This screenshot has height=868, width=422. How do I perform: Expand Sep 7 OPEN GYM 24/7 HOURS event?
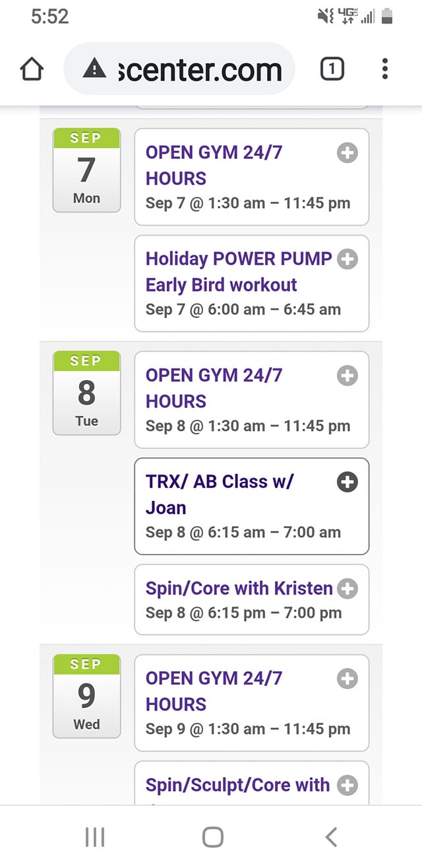click(347, 154)
